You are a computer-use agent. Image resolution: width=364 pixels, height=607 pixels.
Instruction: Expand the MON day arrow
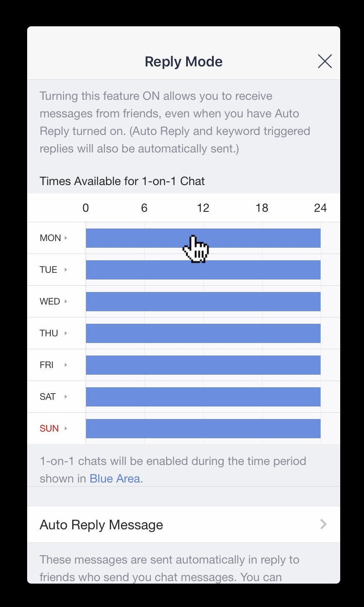click(66, 238)
